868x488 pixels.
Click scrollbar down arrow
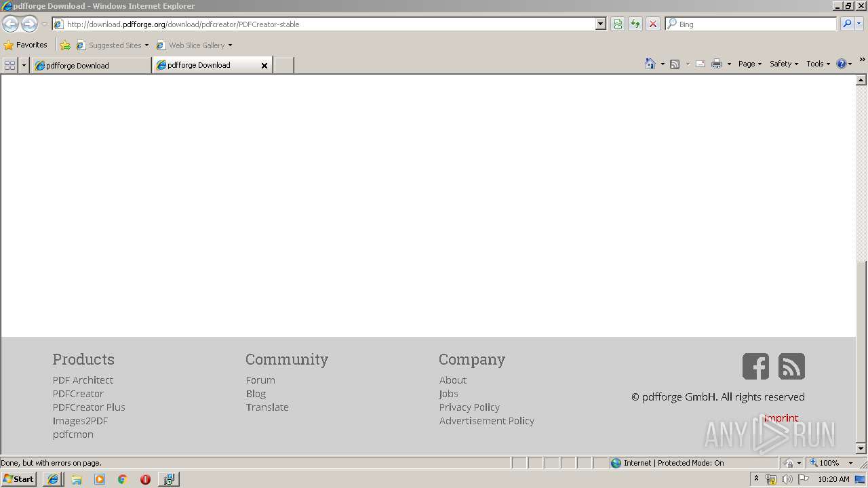(x=861, y=449)
